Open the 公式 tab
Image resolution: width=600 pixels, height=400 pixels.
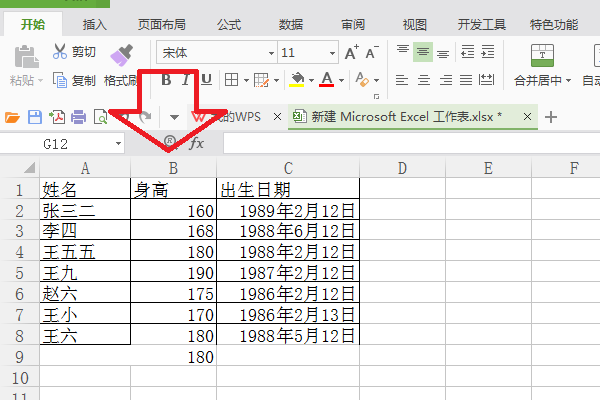[229, 25]
